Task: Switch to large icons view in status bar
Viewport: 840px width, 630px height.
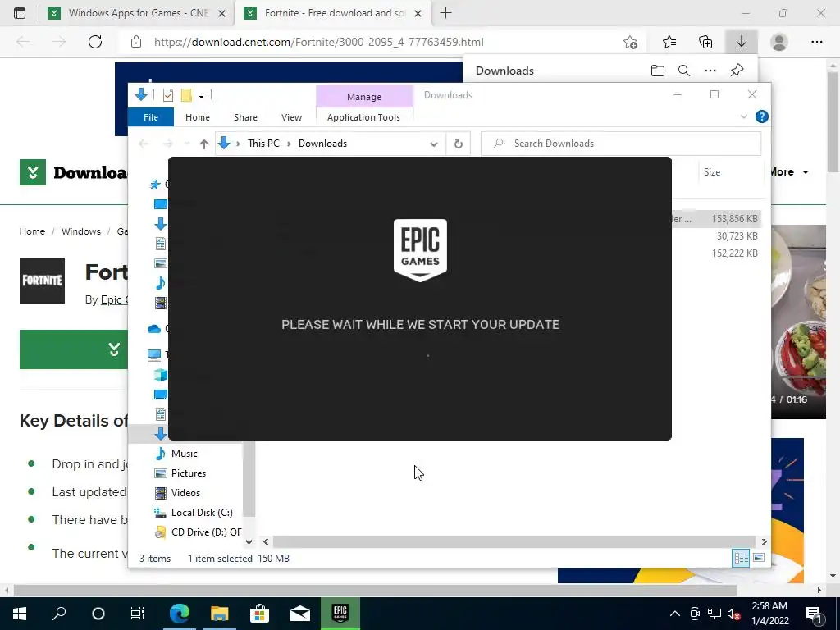Action: (759, 558)
